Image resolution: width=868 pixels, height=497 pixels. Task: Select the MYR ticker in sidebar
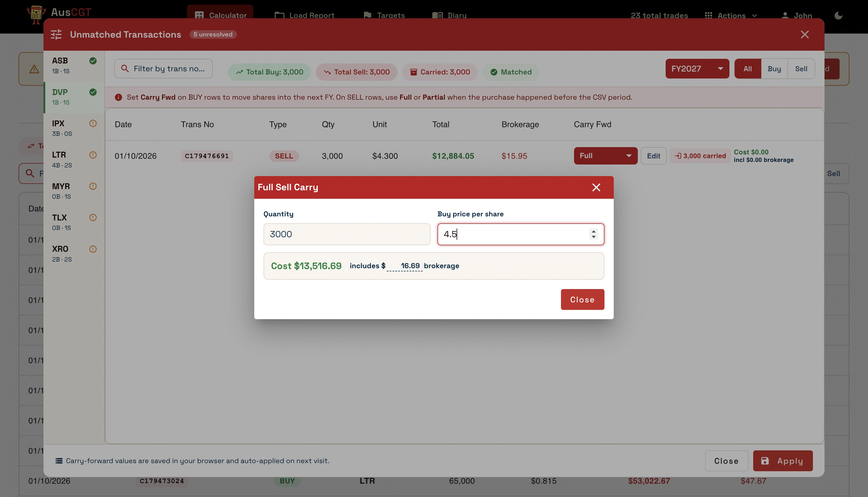(74, 191)
